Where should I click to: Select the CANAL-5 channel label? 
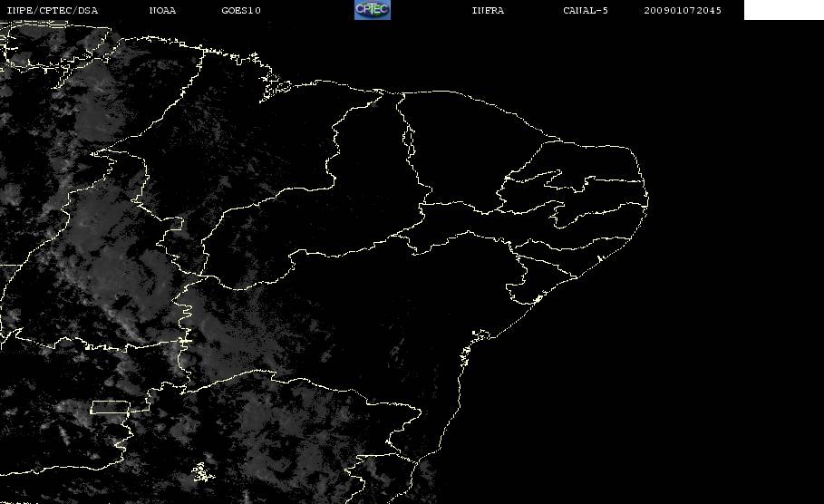coord(586,11)
